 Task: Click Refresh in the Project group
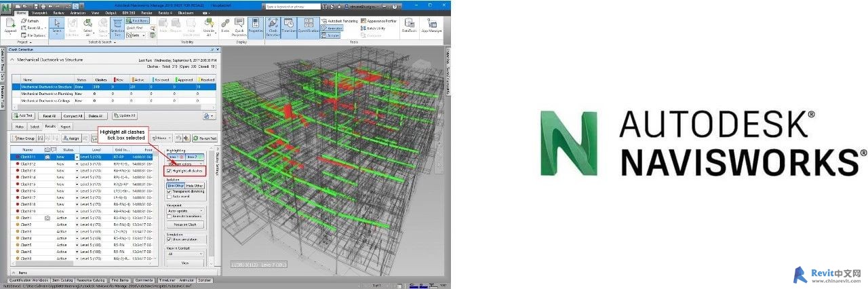(30, 21)
